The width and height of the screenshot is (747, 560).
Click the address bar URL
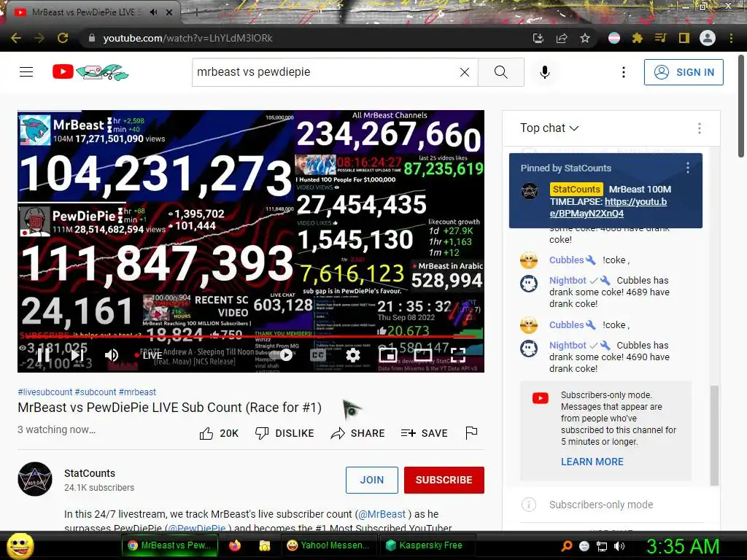click(x=187, y=38)
